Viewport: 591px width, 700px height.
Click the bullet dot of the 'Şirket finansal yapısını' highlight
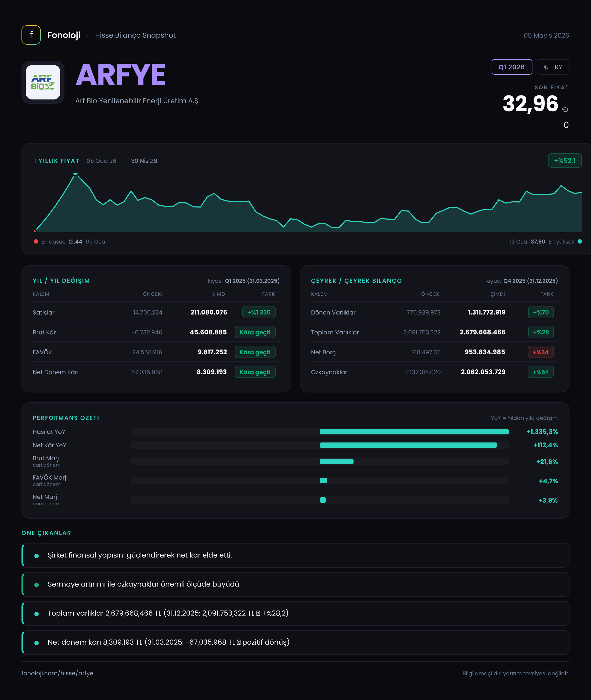point(37,555)
